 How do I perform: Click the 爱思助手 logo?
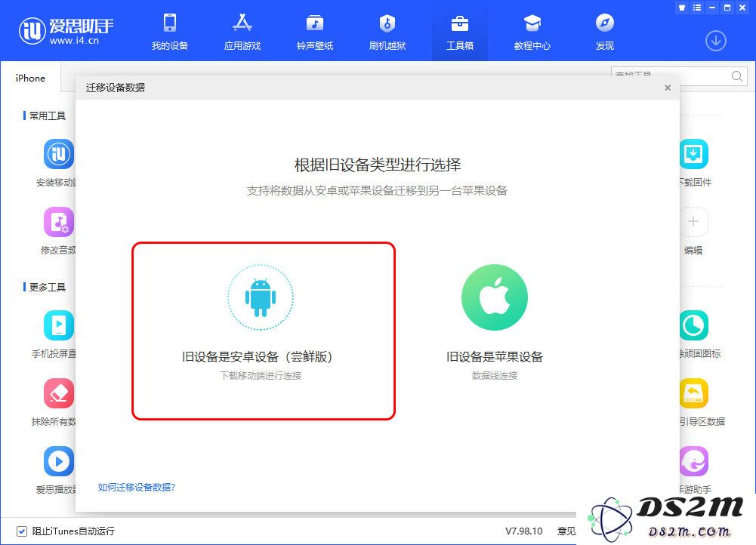(66, 31)
